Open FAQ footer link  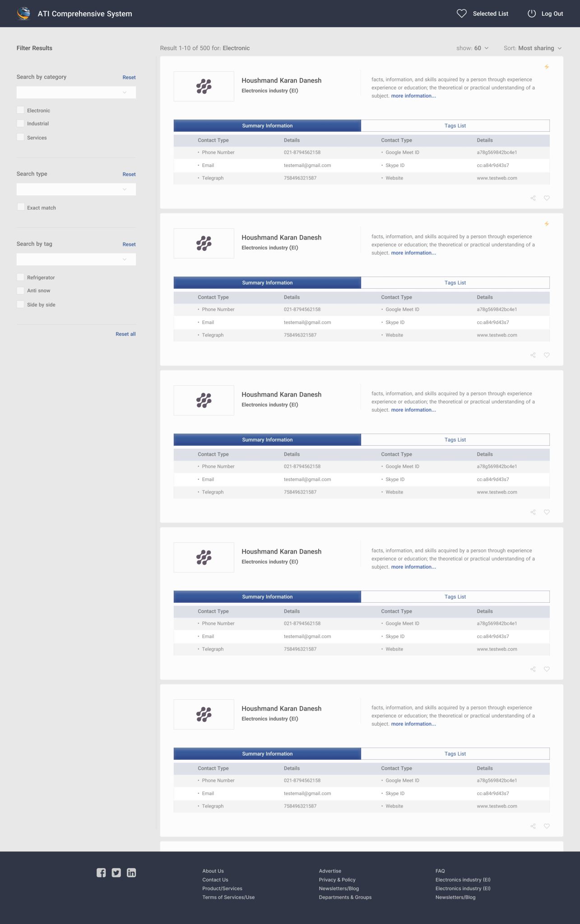440,871
